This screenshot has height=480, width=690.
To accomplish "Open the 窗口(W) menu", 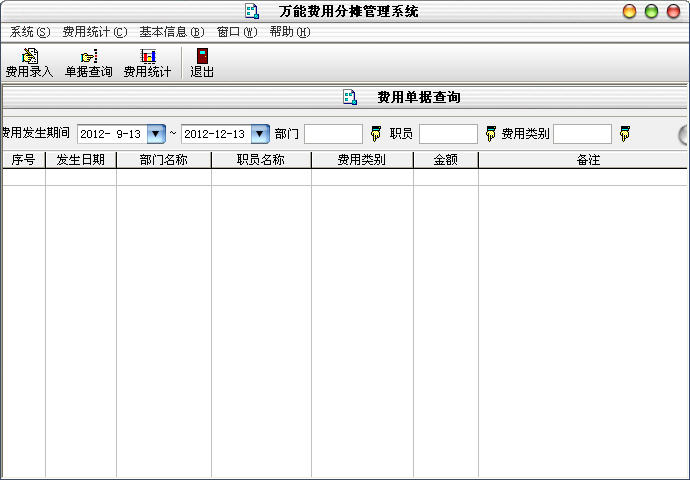I will pos(237,32).
